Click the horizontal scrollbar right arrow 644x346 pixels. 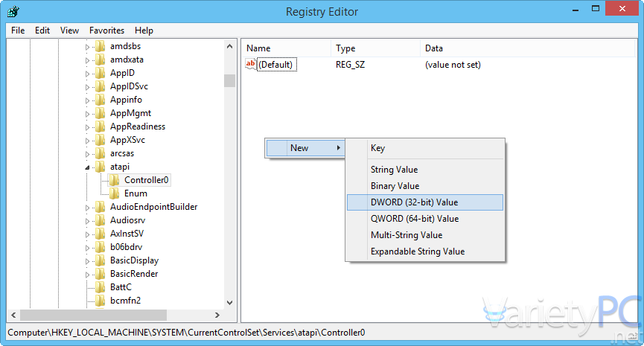click(217, 315)
